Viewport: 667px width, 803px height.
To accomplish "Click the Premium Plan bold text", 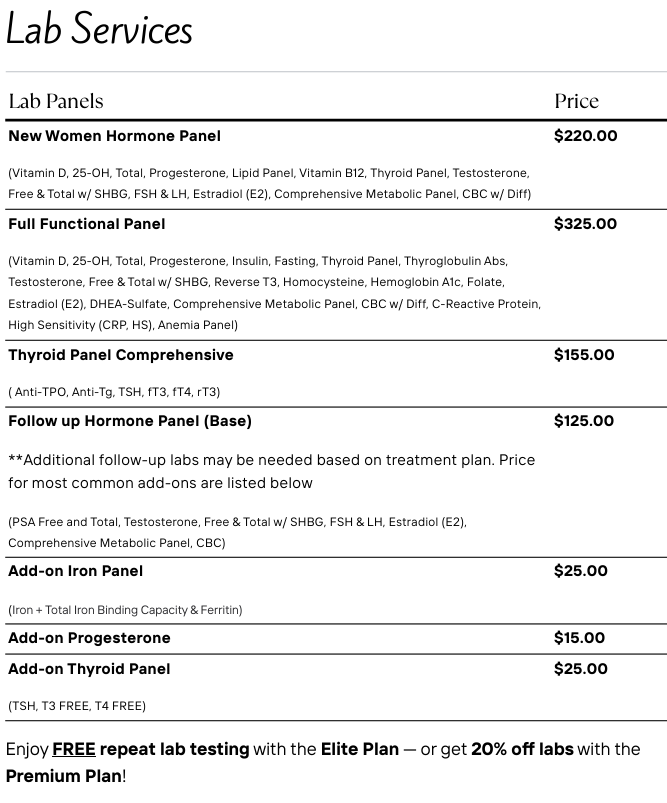I will pyautogui.click(x=64, y=776).
